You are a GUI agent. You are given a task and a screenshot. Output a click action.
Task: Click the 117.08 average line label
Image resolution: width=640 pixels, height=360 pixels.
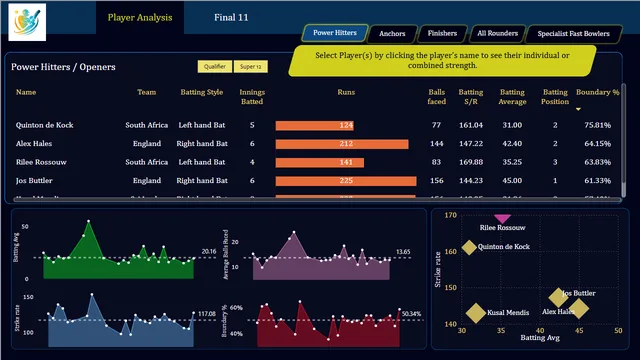coord(207,314)
